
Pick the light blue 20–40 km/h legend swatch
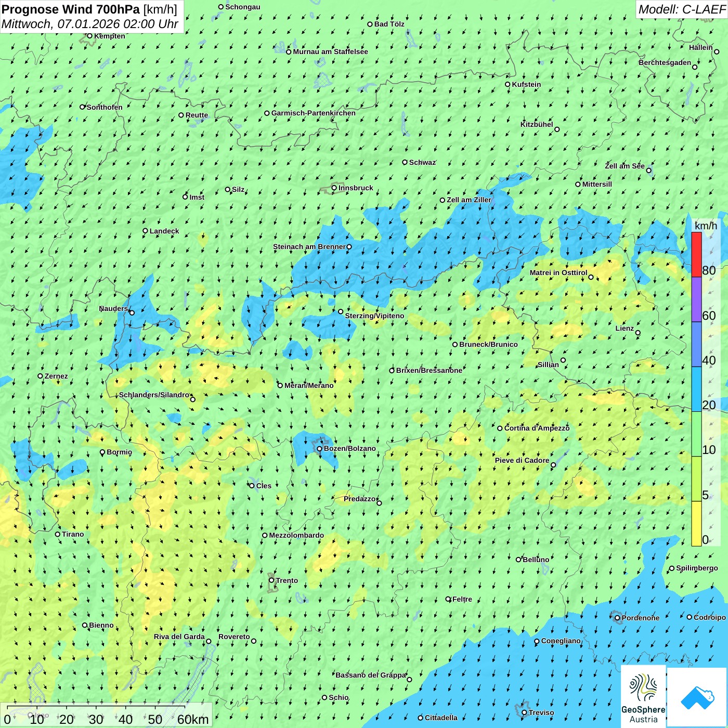pyautogui.click(x=696, y=389)
